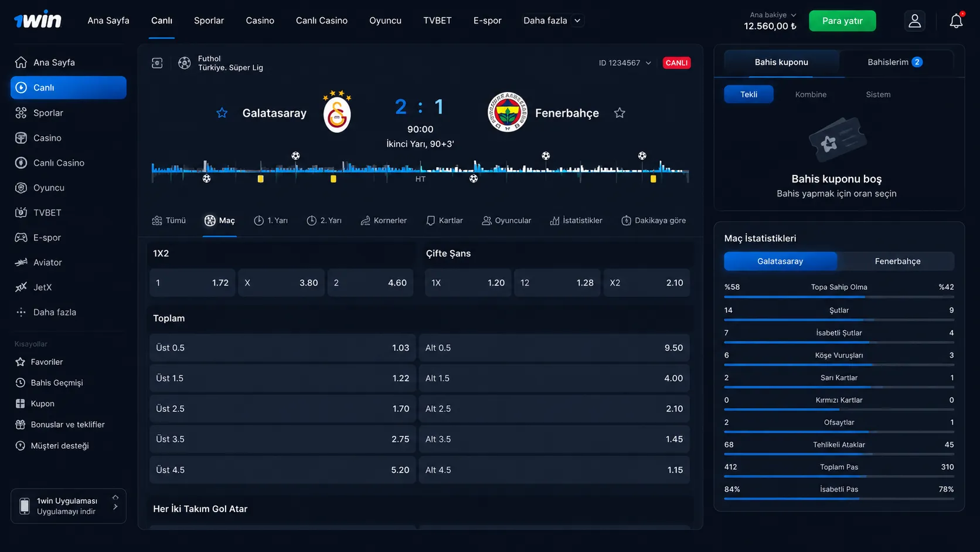Click Topa Sahip Olma possession bar
980x552 pixels.
tap(839, 297)
